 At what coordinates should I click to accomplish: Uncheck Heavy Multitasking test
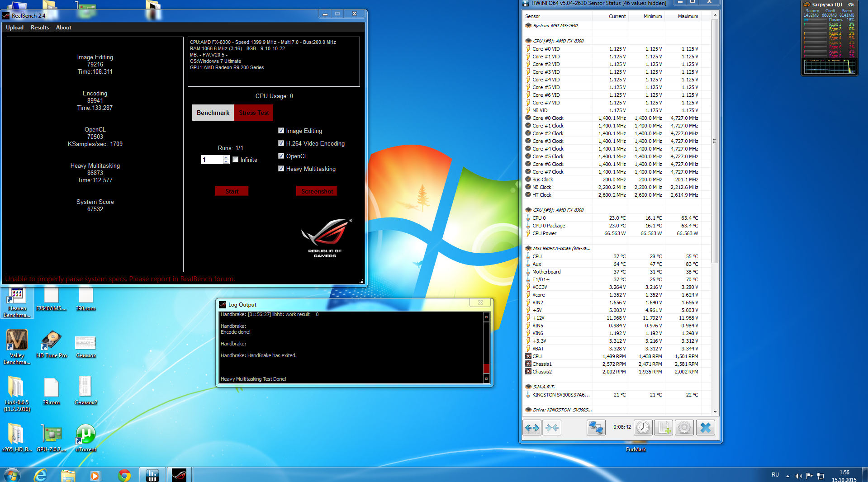281,169
